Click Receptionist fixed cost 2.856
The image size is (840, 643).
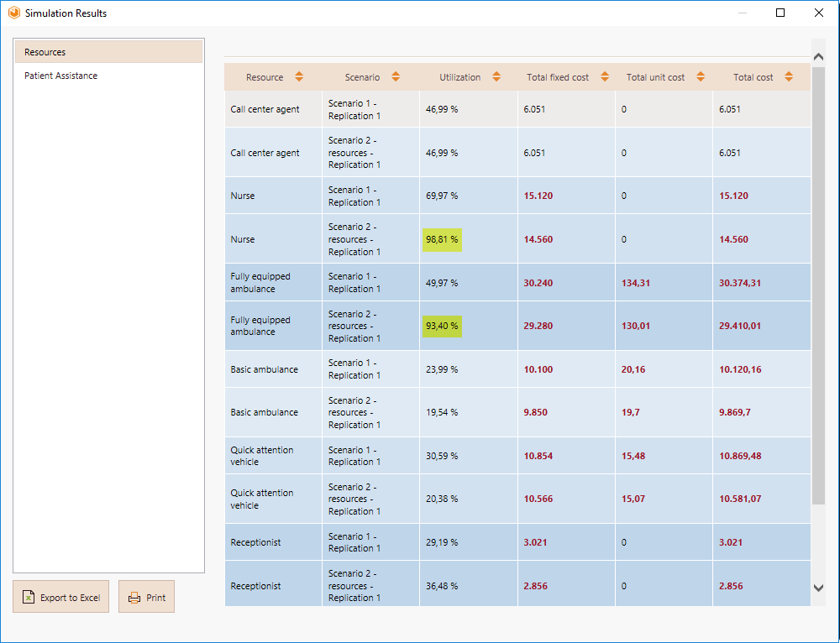point(536,586)
